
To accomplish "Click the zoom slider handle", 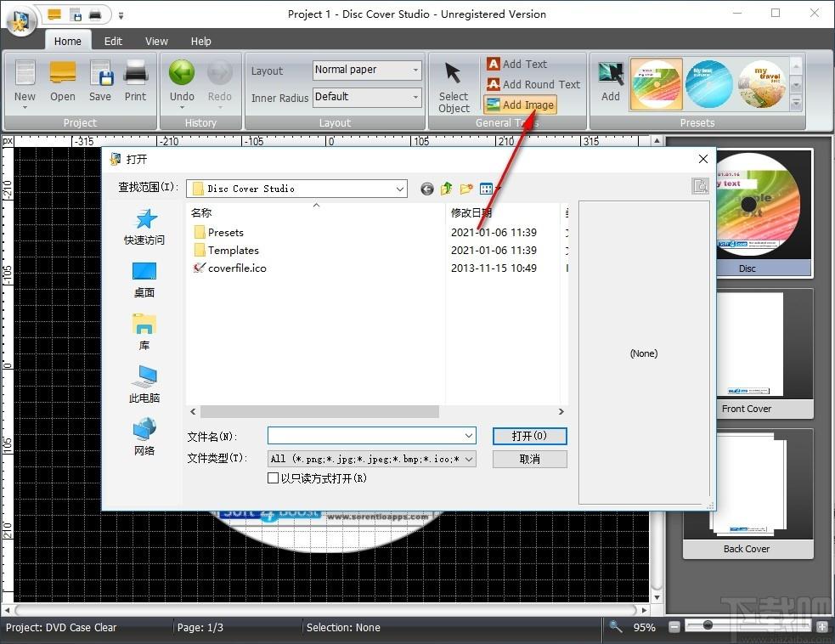I will 708,625.
